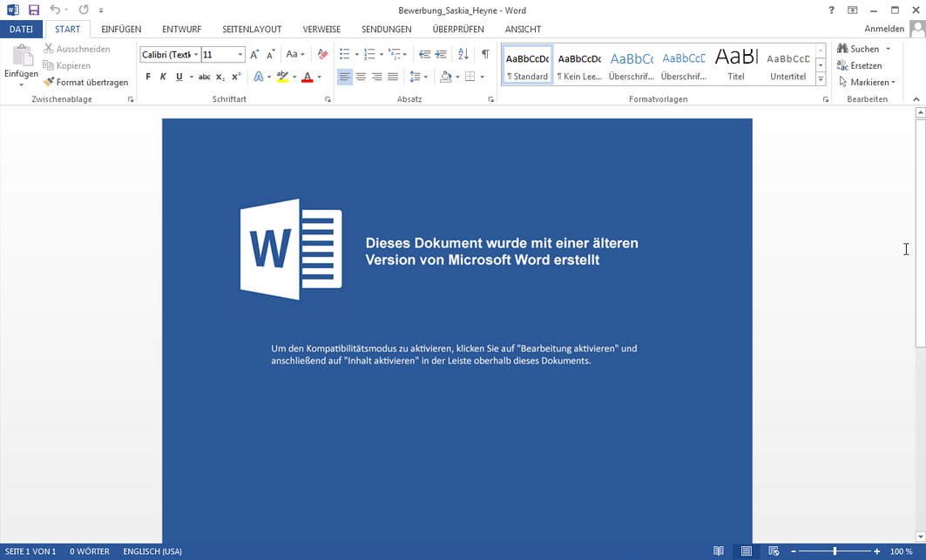Screen dimensions: 926x560
Task: Click the shading paint bucket icon
Action: click(x=446, y=77)
